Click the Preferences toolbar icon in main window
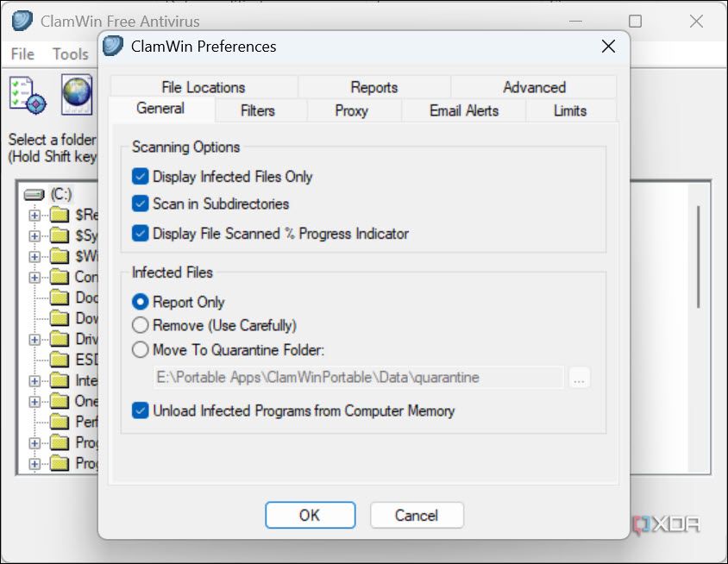Image resolution: width=728 pixels, height=564 pixels. (x=28, y=95)
